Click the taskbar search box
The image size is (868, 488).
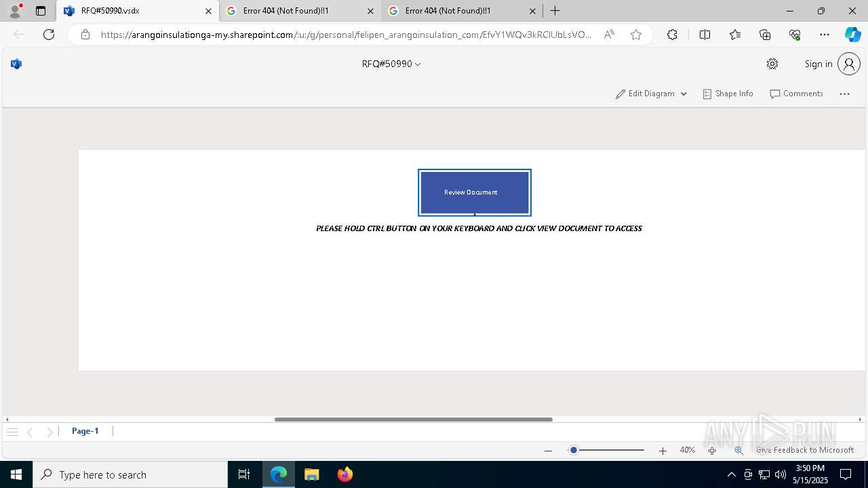130,474
